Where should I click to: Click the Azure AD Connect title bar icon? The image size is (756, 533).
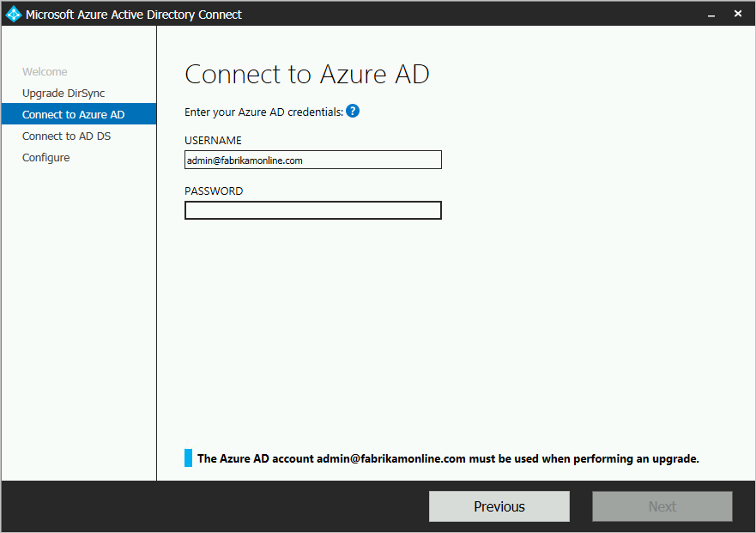pos(12,14)
